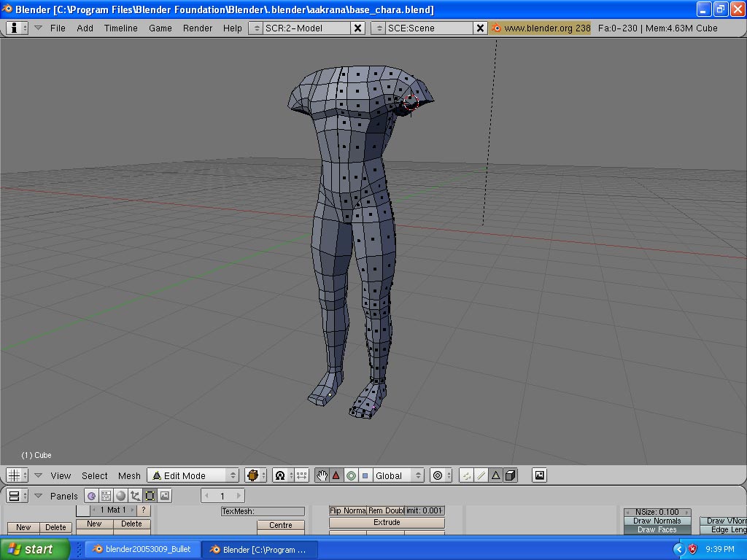Click the TexMesh input field
Screen dimensions: 747x560
click(263, 511)
